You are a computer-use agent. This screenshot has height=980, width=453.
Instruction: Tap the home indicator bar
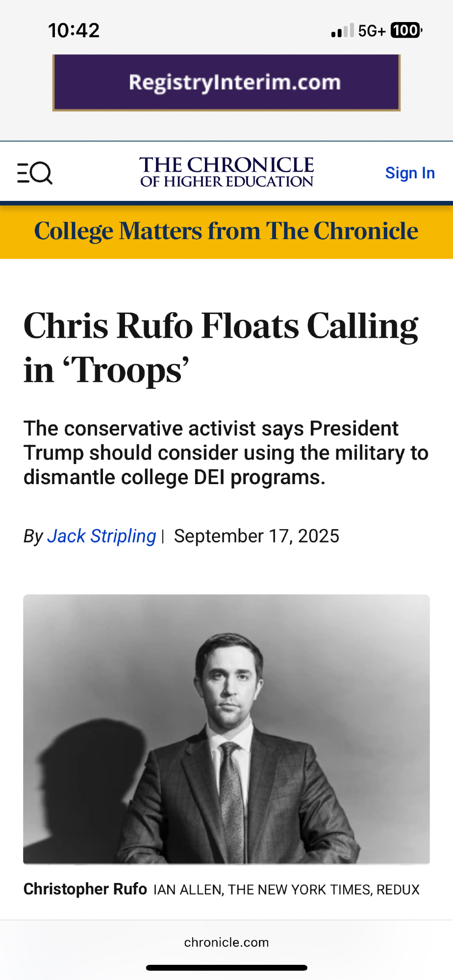pos(226,968)
